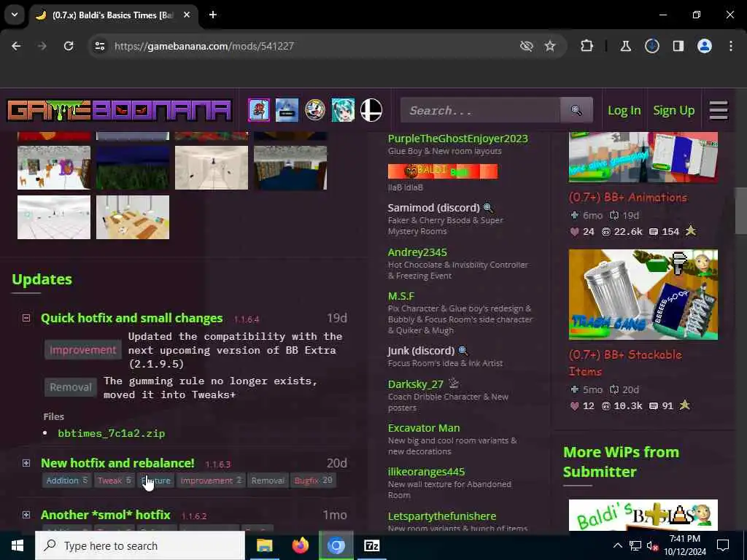Open File Explorer from the taskbar

[x=264, y=545]
